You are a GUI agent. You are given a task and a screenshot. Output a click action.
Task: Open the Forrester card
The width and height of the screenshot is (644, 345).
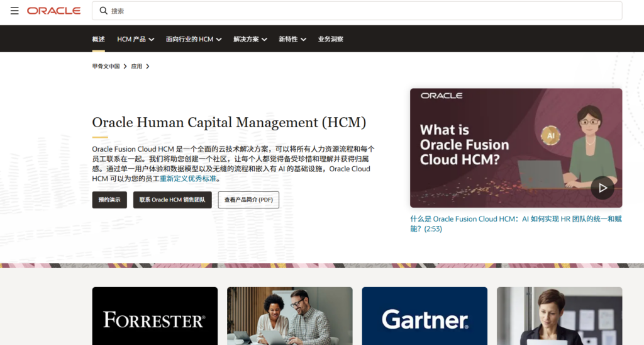pyautogui.click(x=155, y=316)
